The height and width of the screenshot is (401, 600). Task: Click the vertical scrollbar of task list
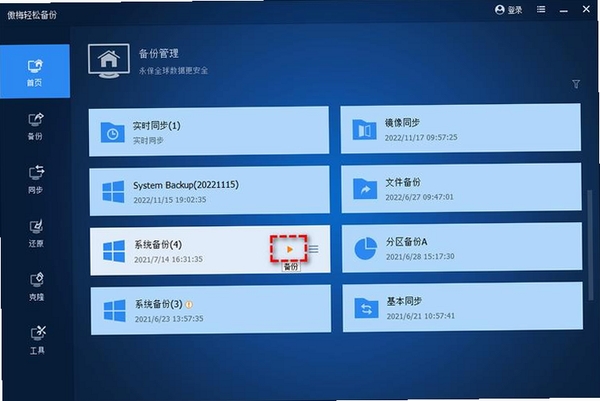tap(590, 245)
